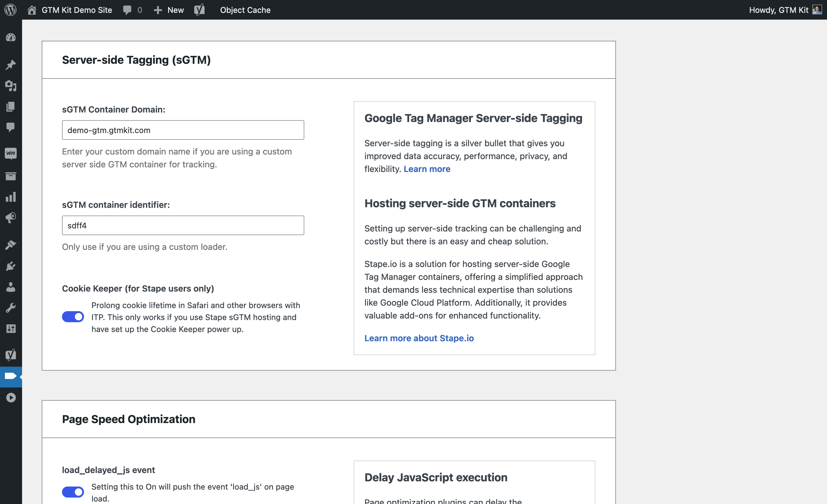The width and height of the screenshot is (827, 504).
Task: Select the Analytics bar-chart sidebar icon
Action: (11, 197)
